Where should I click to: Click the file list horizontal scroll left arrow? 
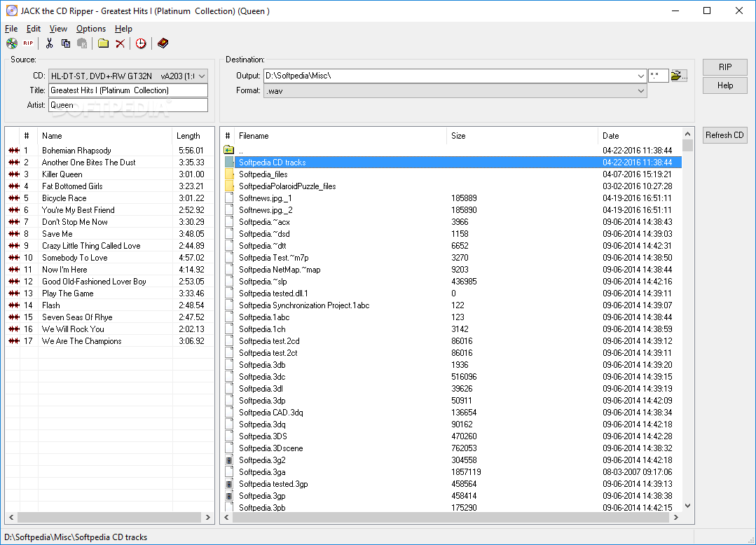point(226,517)
